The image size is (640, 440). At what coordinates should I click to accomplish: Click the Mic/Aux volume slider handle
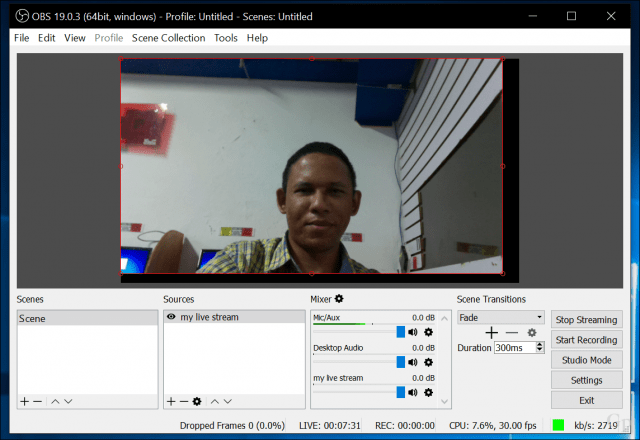click(x=401, y=332)
